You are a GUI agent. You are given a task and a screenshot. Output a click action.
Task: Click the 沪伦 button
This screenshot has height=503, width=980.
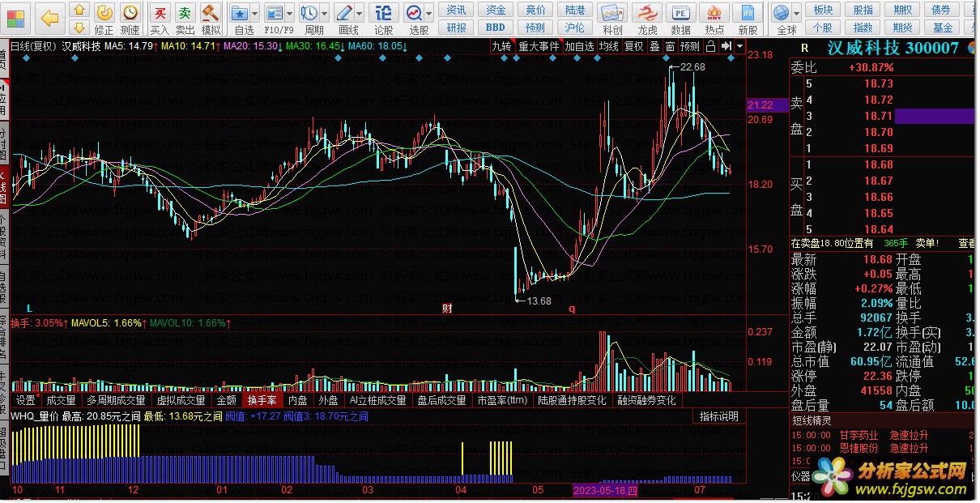click(575, 28)
